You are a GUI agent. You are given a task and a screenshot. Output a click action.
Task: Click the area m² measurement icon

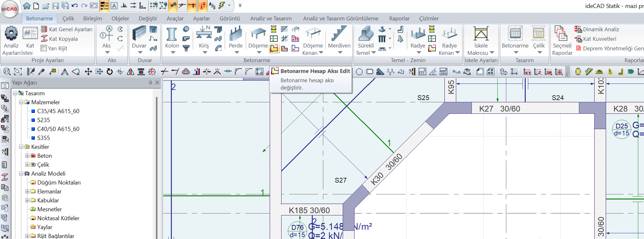[422, 72]
